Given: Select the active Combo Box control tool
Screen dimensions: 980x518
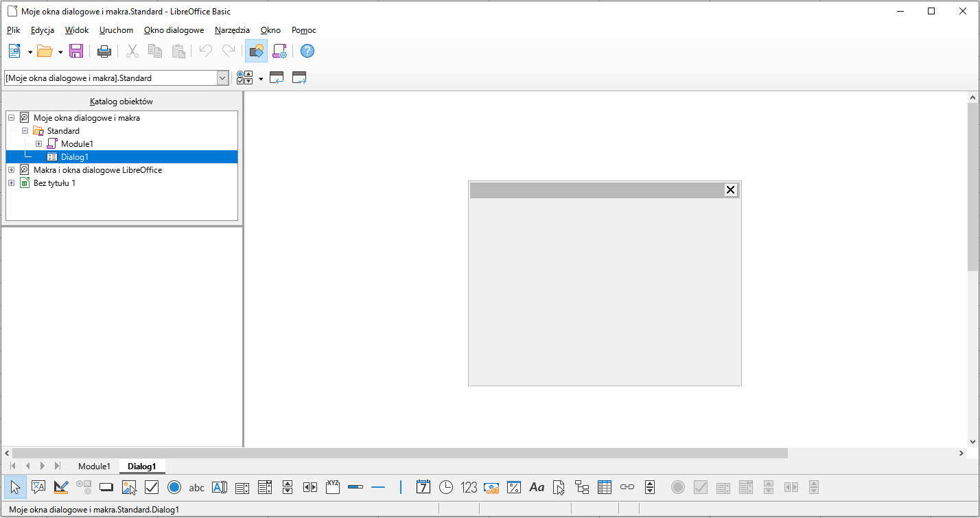Looking at the screenshot, I should tap(265, 487).
